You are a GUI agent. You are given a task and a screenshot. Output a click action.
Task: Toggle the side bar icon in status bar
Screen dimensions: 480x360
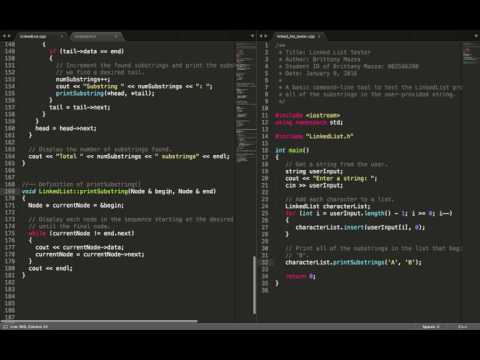5,327
